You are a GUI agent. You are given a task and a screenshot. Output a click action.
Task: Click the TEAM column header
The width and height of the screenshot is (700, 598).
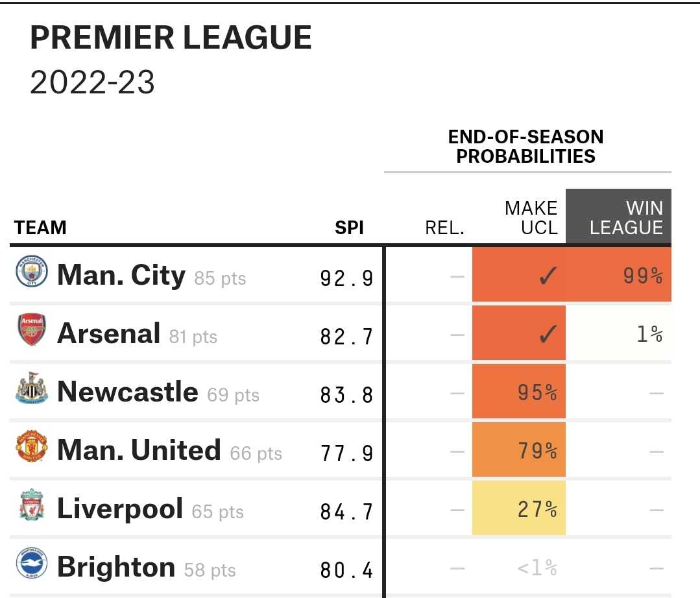(x=40, y=228)
